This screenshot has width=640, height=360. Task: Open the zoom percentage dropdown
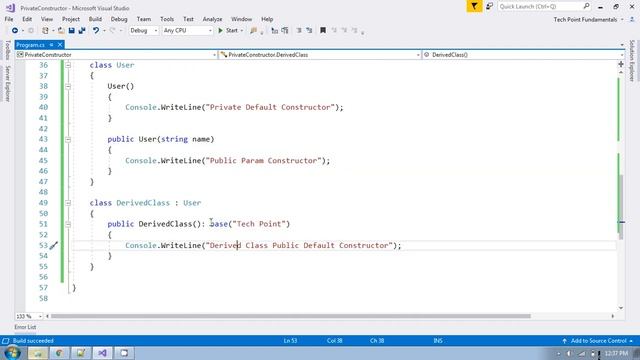coord(29,316)
